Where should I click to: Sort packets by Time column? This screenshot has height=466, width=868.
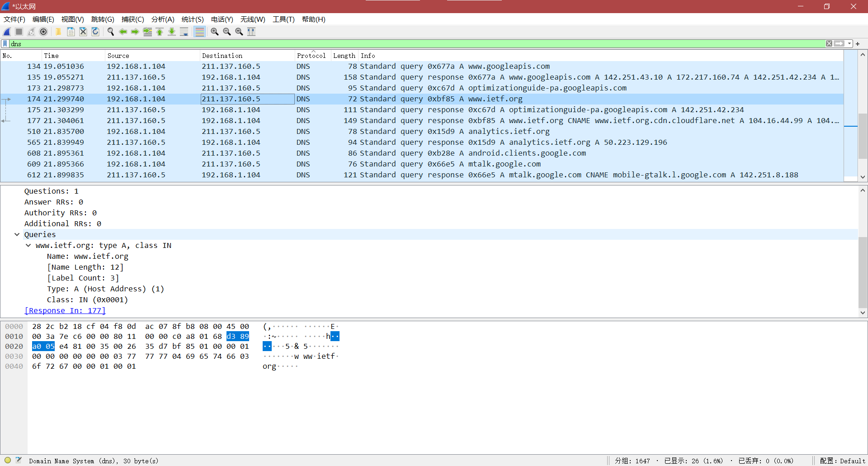click(73, 56)
